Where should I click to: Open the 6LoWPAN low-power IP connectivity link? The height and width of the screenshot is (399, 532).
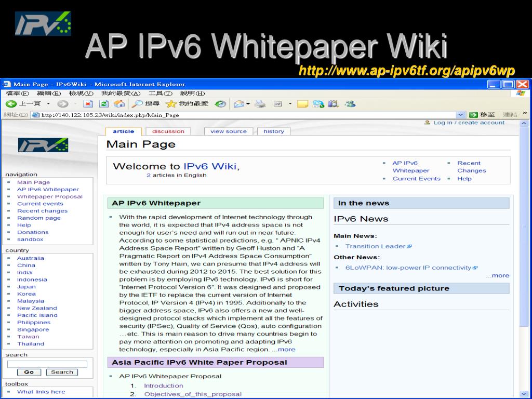[x=408, y=268]
